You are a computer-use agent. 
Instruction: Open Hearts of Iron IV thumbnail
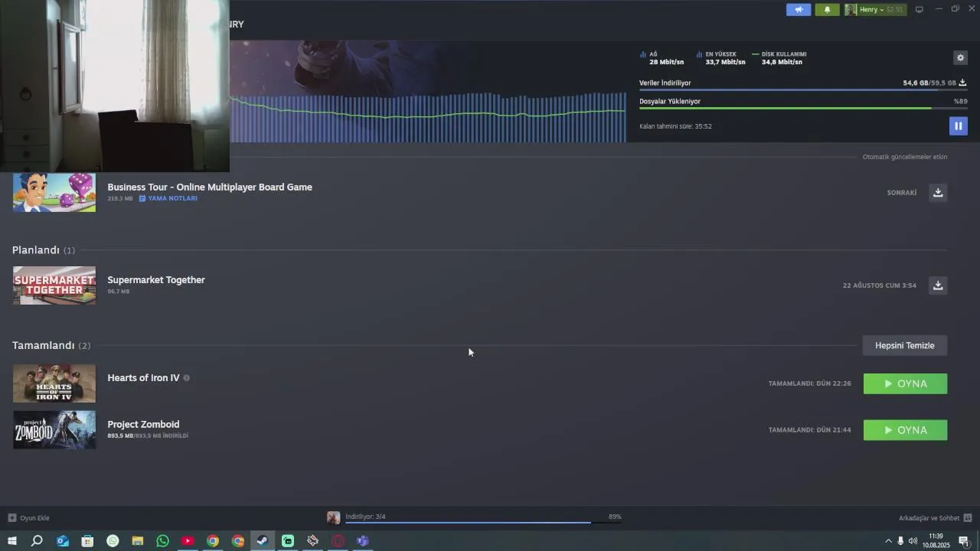[54, 383]
